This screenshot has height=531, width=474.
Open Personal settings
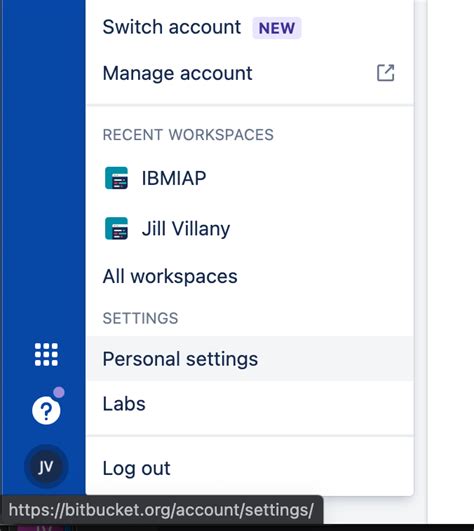click(250, 359)
